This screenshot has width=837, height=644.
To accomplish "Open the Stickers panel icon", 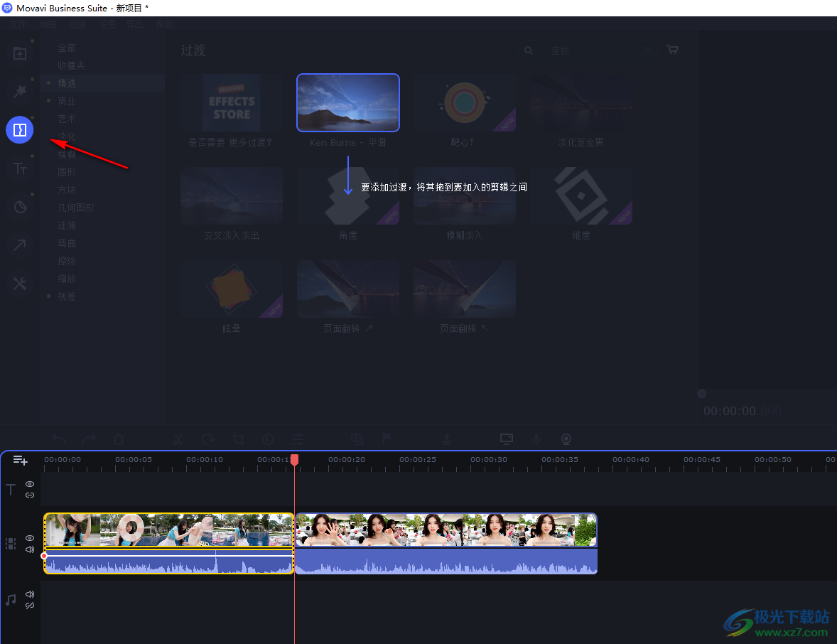I will tap(20, 207).
